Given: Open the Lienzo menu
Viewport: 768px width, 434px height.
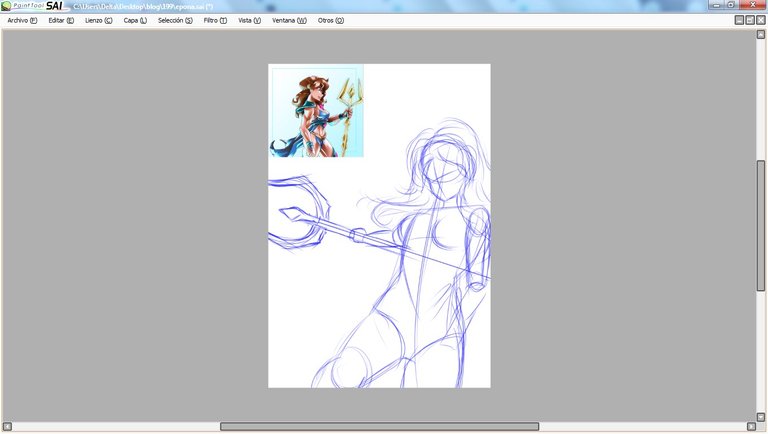Looking at the screenshot, I should 98,21.
